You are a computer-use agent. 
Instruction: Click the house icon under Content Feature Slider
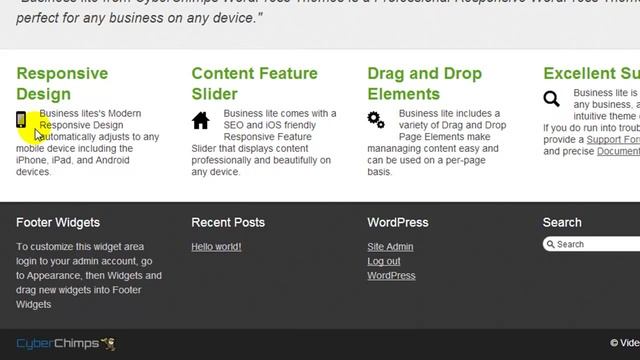point(201,121)
